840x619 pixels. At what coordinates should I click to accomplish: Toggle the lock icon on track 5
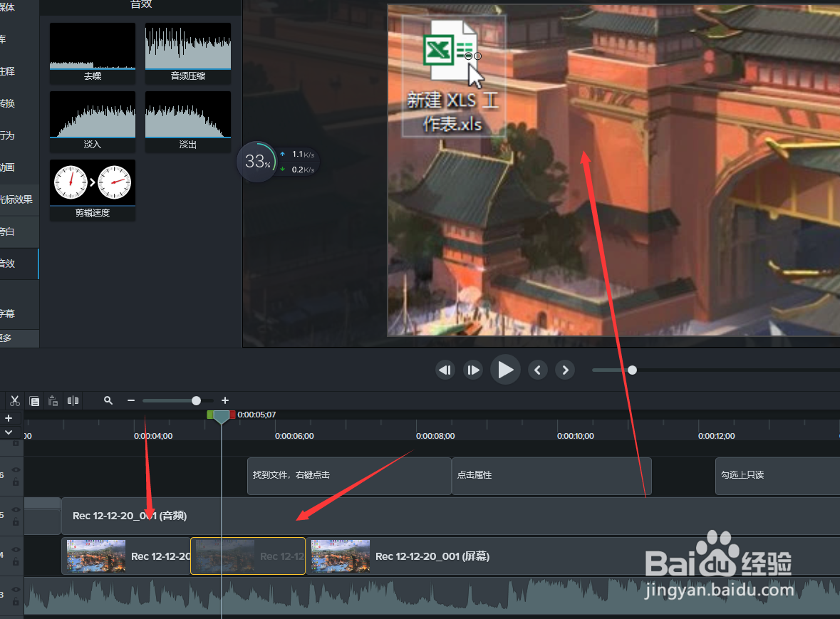(x=16, y=522)
